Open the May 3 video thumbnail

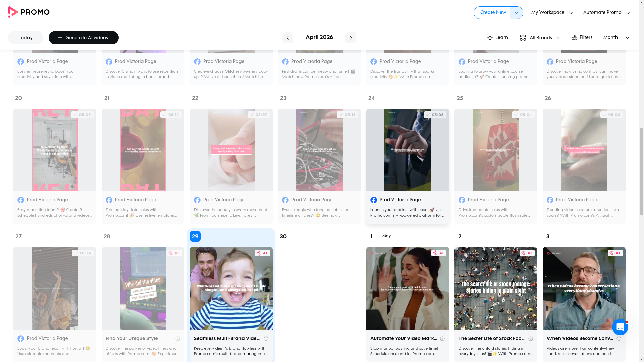coord(584,288)
